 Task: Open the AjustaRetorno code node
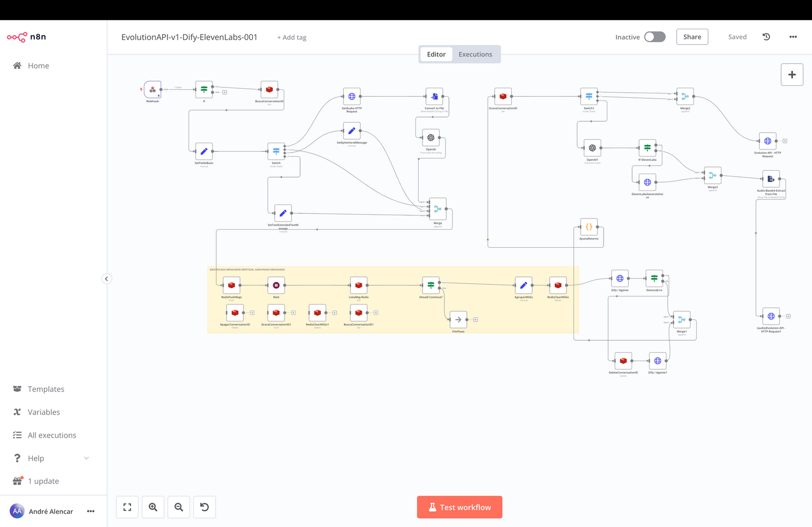tap(588, 227)
